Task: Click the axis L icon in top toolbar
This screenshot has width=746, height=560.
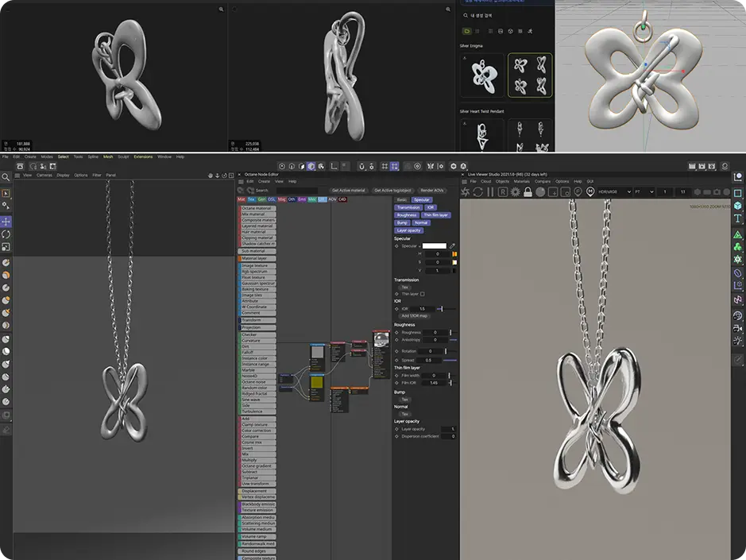Action: tap(334, 166)
